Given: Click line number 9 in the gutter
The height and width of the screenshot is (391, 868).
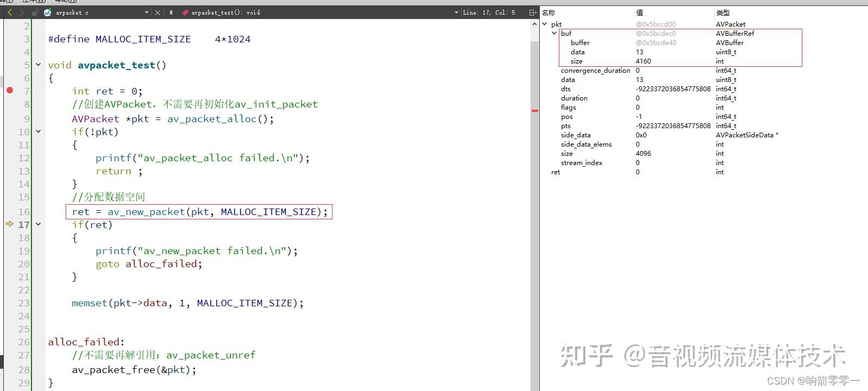Looking at the screenshot, I should point(27,118).
